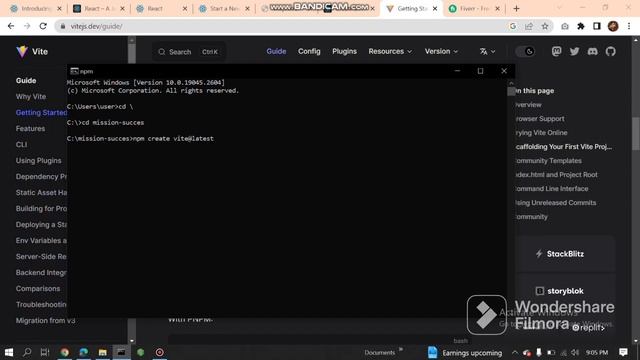This screenshot has height=360, width=640.
Task: Maximize the npm terminal window
Action: [480, 71]
